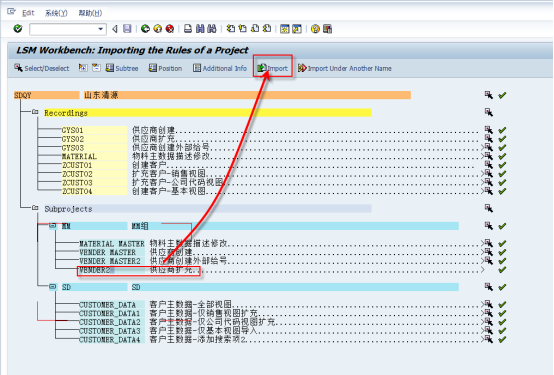Open Customize Local Layout icon
The height and width of the screenshot is (375, 554).
click(x=328, y=29)
